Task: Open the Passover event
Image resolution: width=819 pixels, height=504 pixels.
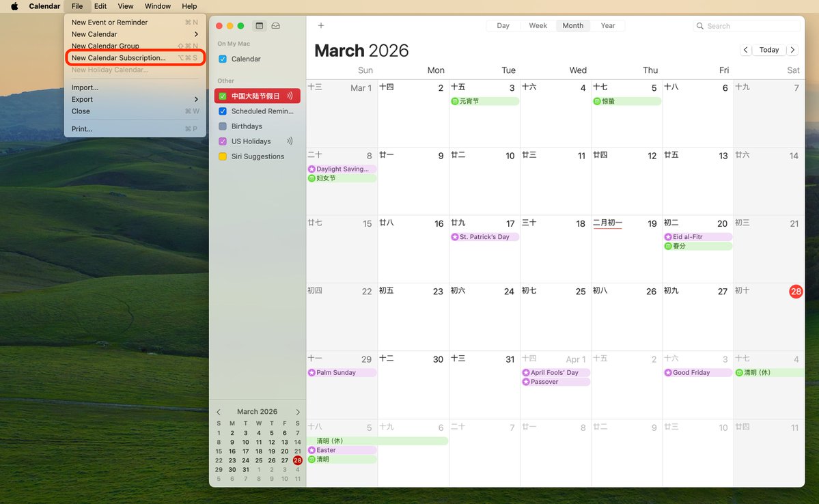Action: coord(556,382)
